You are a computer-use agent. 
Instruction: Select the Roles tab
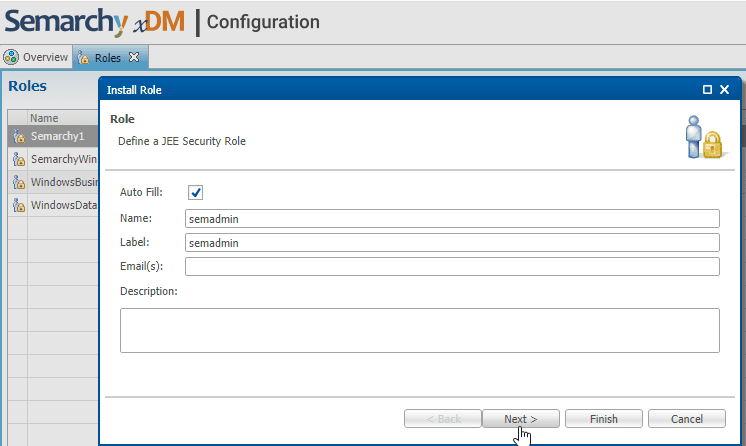[107, 57]
